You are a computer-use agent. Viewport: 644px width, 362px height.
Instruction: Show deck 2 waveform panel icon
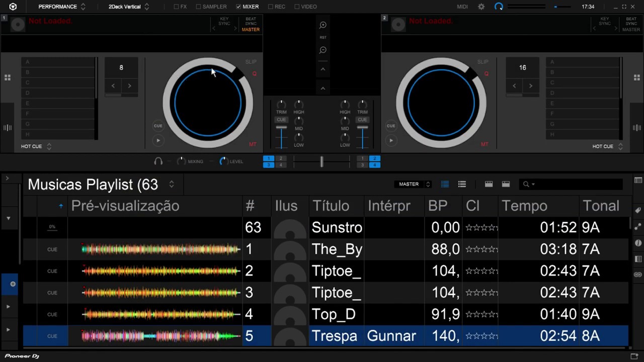637,128
